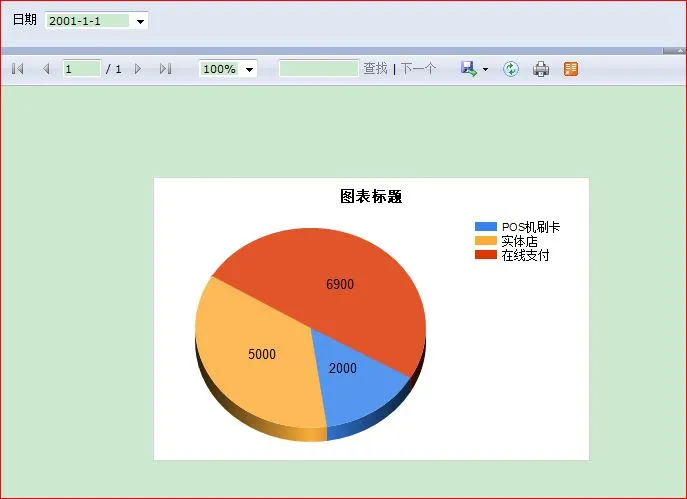Go to the next report page
This screenshot has width=687, height=499.
coord(138,69)
